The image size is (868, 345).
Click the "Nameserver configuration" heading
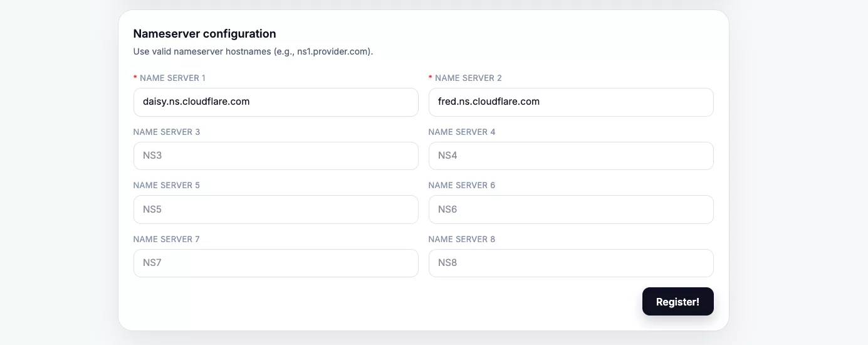(204, 34)
